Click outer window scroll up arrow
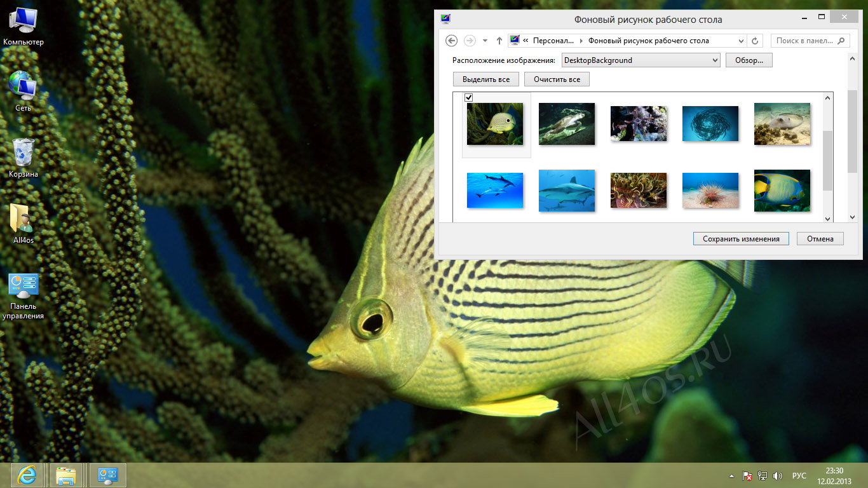The image size is (868, 488). 853,58
